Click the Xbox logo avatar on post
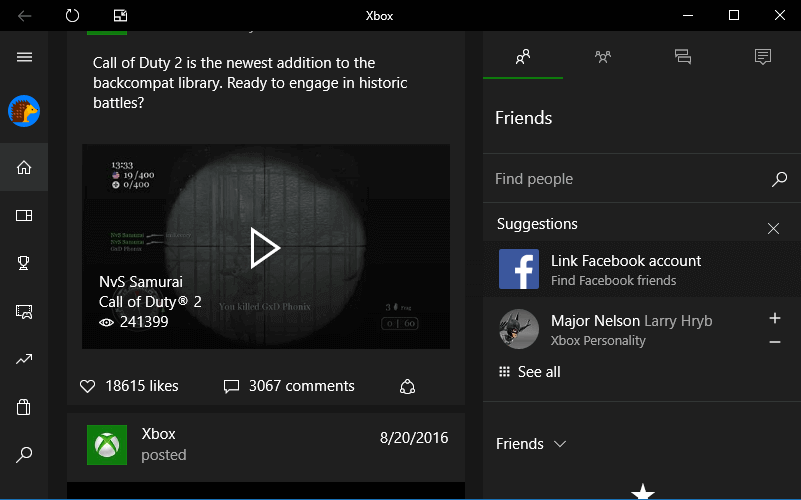Image resolution: width=801 pixels, height=500 pixels. 107,445
